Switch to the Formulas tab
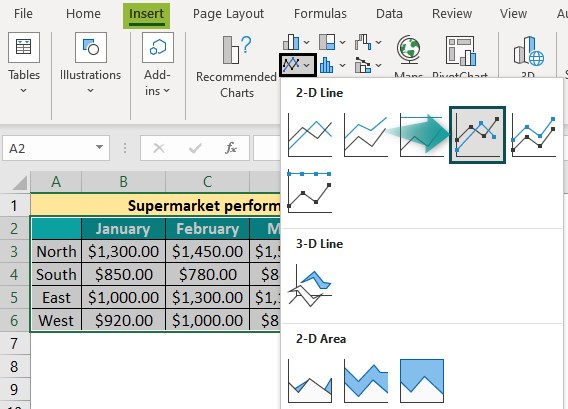This screenshot has height=409, width=568. [x=320, y=14]
